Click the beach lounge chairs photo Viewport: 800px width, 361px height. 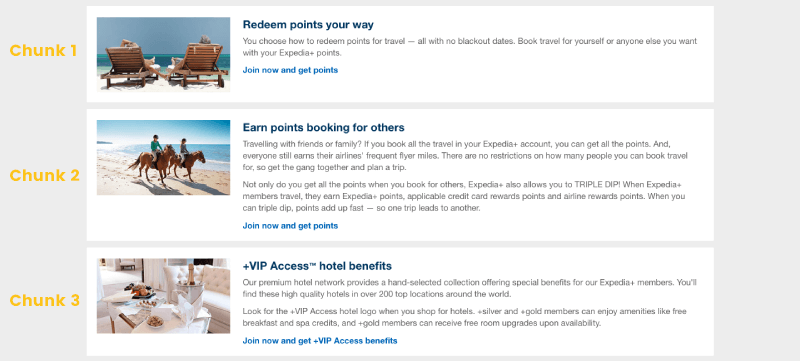coord(163,55)
